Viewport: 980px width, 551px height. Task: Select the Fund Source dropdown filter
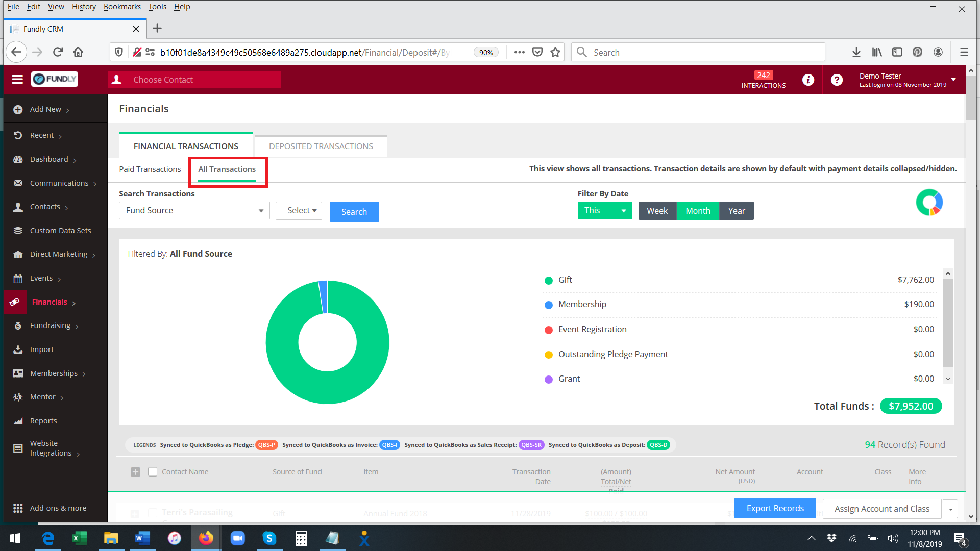pos(193,210)
